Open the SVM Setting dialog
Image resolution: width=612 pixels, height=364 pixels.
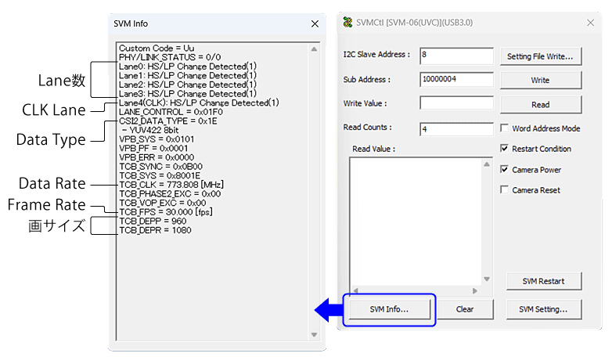[x=543, y=309]
